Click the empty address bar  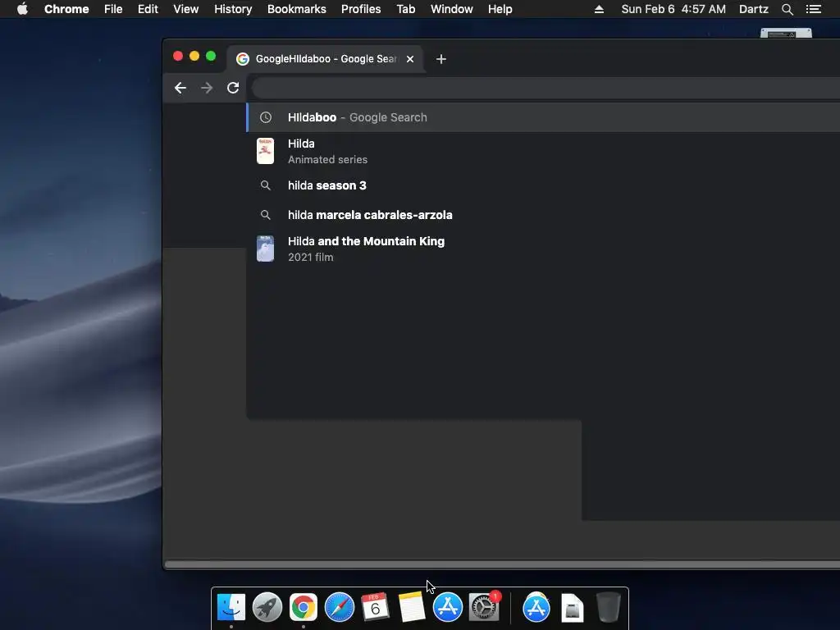click(546, 88)
